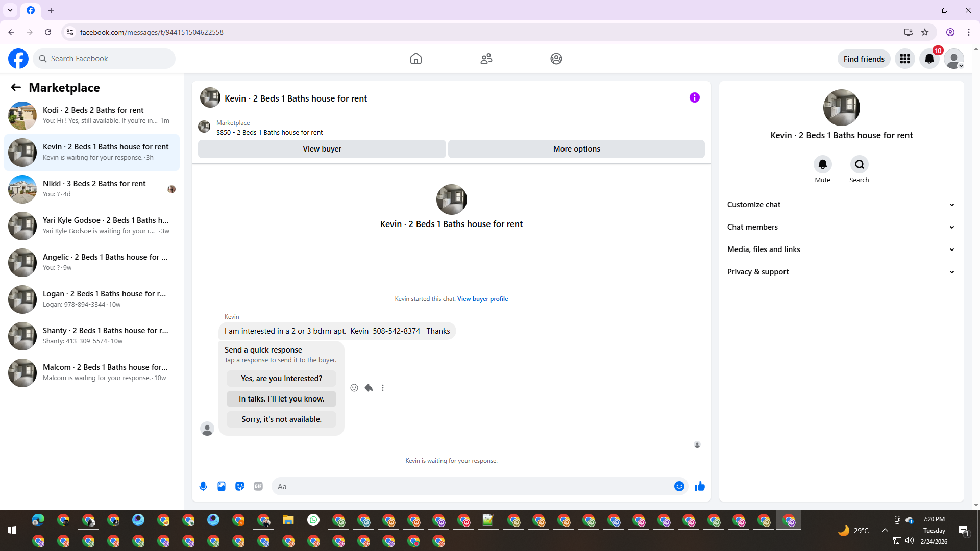Click the View buyer button
The image size is (980, 551).
tap(322, 149)
